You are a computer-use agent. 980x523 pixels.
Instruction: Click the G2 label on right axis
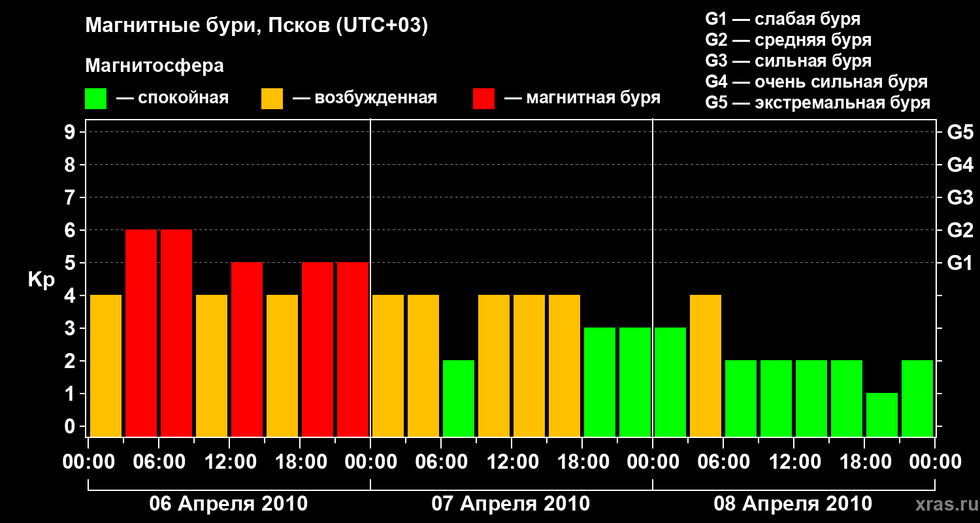click(x=960, y=231)
